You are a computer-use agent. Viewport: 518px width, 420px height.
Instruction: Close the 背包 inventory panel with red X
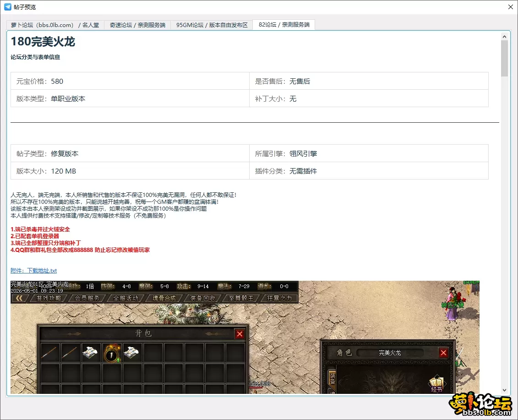240,334
